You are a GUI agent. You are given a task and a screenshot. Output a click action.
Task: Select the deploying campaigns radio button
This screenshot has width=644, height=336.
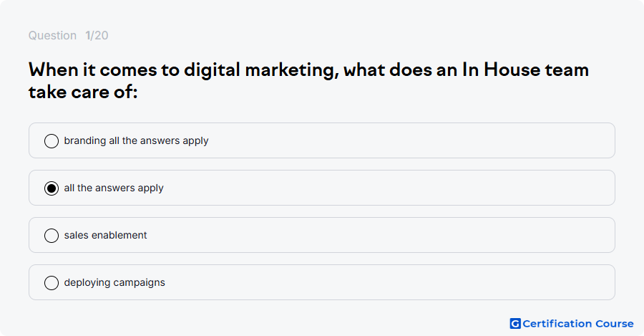tap(52, 282)
